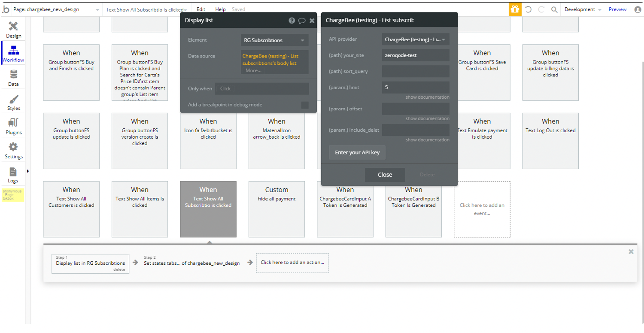Viewport: 644px width, 333px height.
Task: Click the sort_query input field
Action: tap(416, 71)
